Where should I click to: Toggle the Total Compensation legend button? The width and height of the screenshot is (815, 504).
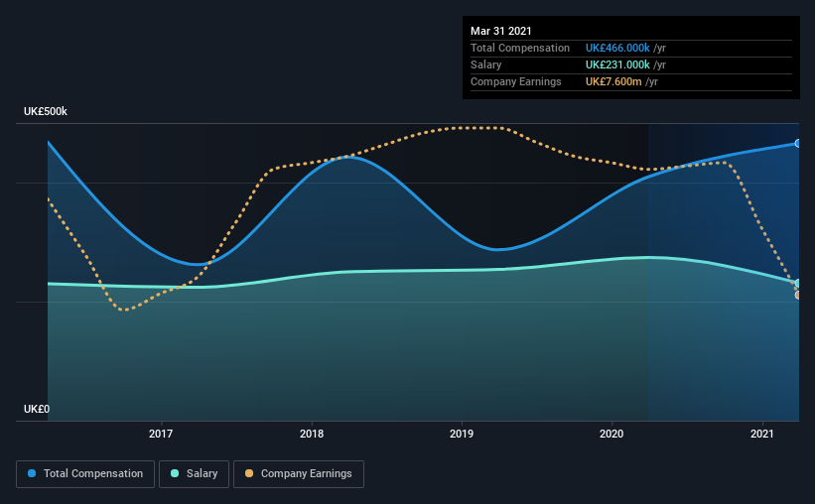pyautogui.click(x=85, y=474)
